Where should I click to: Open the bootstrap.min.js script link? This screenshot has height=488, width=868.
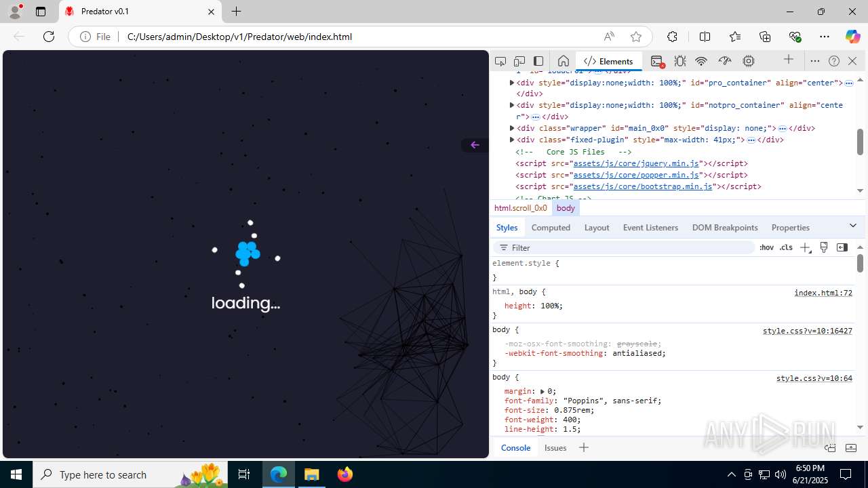(643, 186)
